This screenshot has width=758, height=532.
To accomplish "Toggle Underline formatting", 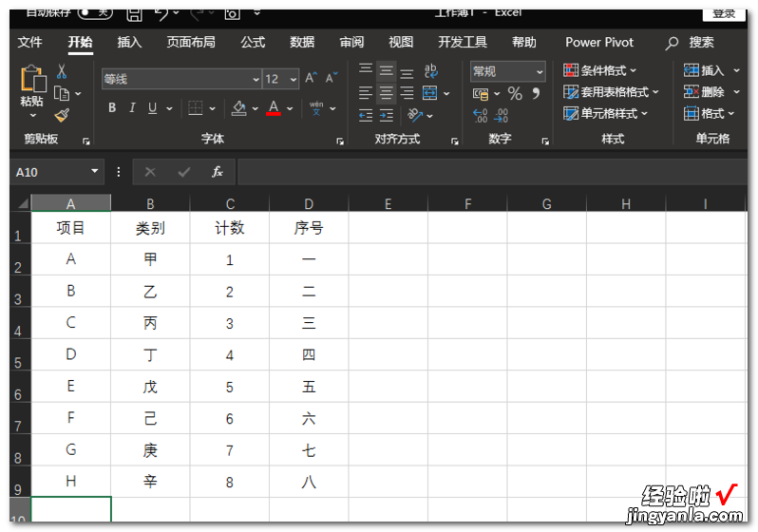I will click(152, 108).
